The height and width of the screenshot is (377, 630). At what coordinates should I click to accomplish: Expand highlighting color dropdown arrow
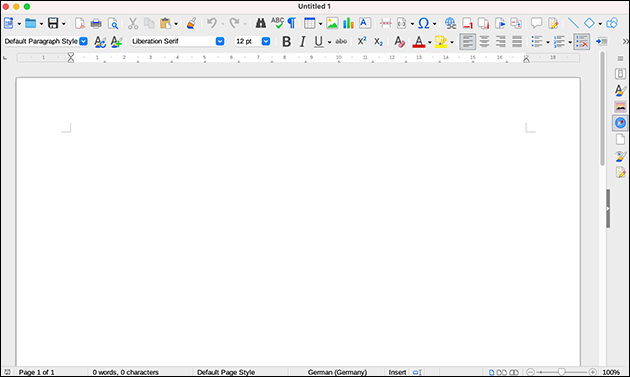pos(452,42)
